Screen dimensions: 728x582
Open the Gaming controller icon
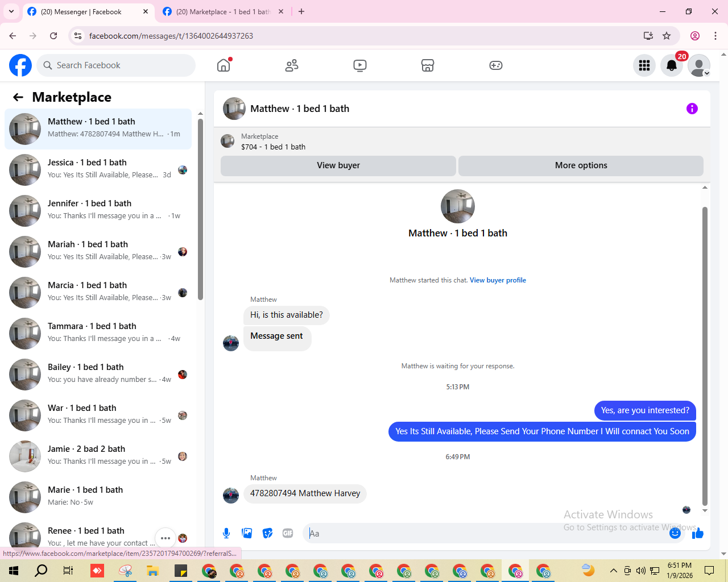[496, 65]
